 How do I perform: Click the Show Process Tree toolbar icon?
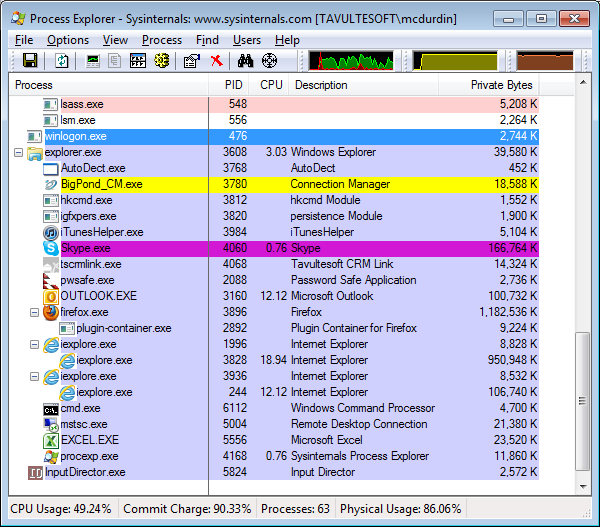pos(114,60)
